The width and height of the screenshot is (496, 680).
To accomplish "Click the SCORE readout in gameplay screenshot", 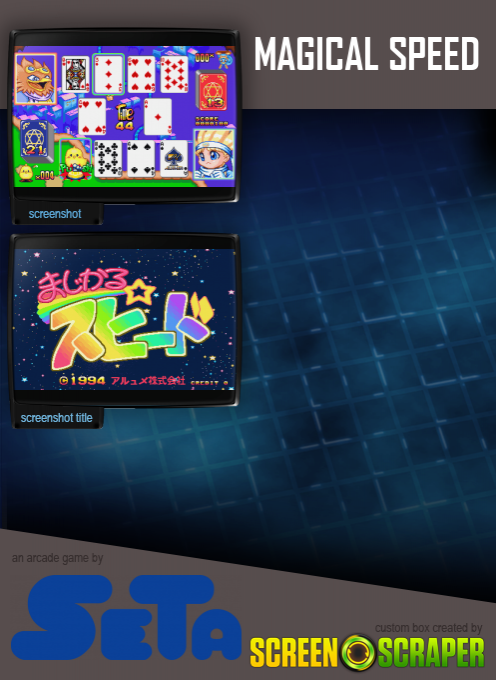I will tap(212, 121).
